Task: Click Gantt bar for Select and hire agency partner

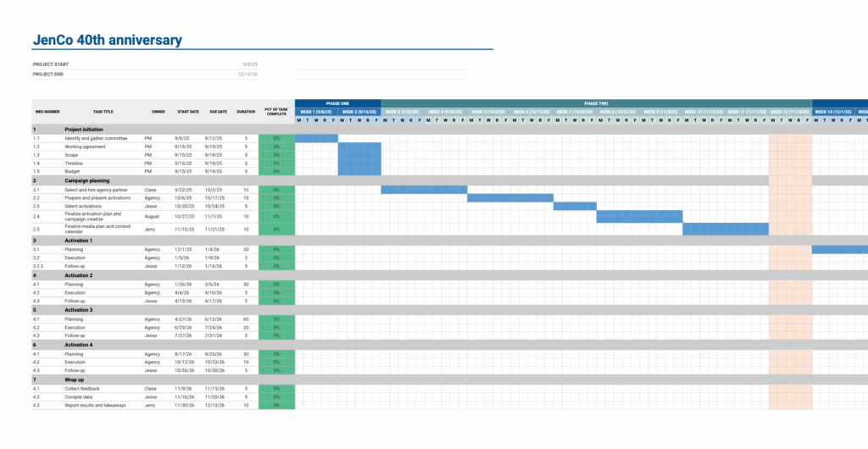Action: tap(424, 190)
